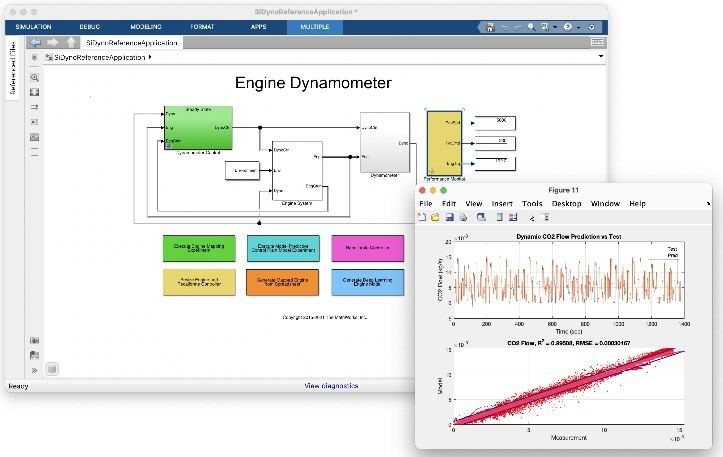Open Window menu in Figure 11
This screenshot has width=723, height=457.
point(605,203)
